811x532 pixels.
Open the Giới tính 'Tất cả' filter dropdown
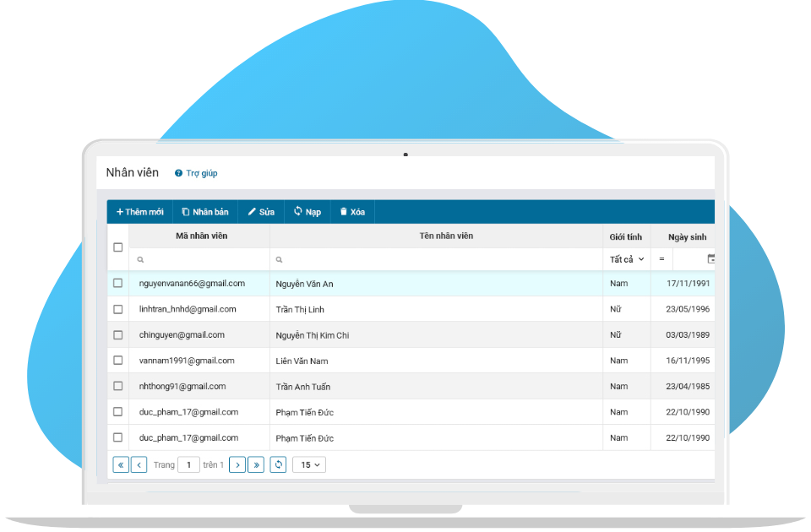tap(627, 259)
